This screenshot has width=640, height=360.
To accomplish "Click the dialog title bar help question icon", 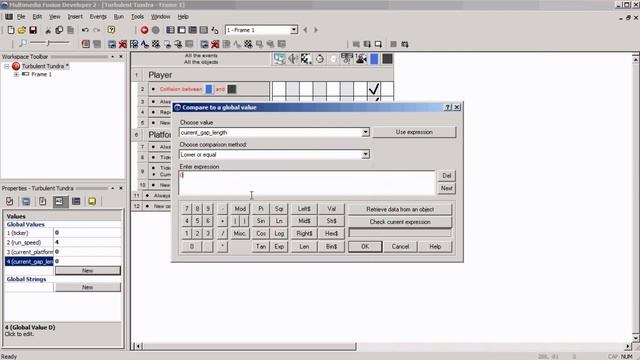I will (448, 107).
